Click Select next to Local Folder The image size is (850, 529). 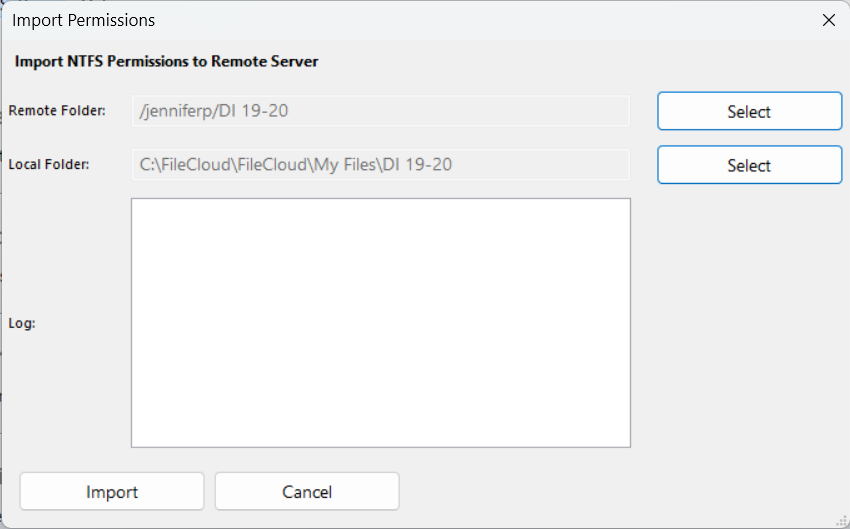(x=749, y=165)
